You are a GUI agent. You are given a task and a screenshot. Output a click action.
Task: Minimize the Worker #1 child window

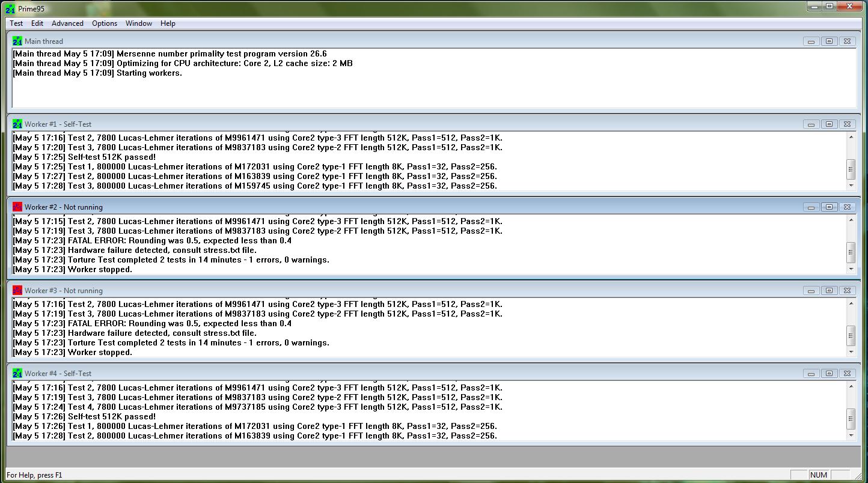(x=811, y=124)
